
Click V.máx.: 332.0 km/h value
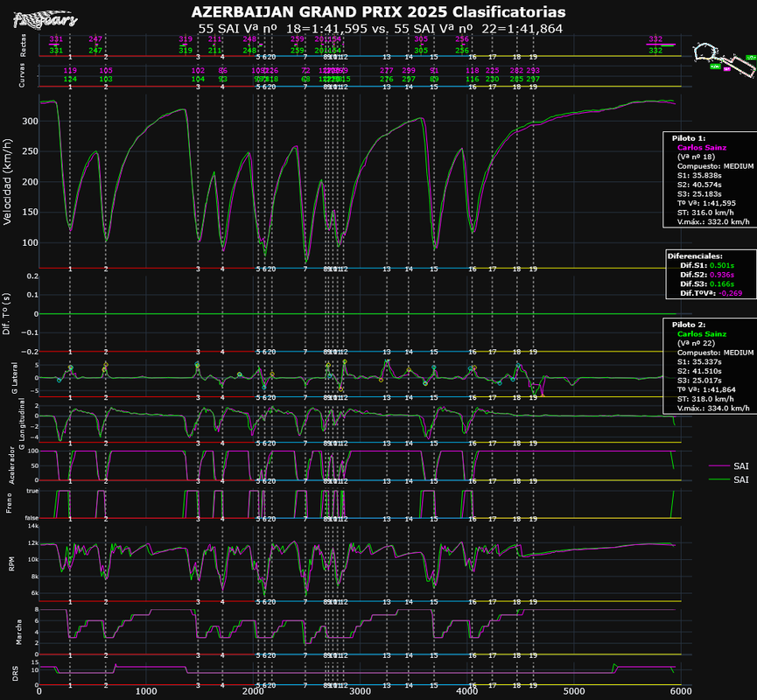pyautogui.click(x=713, y=221)
